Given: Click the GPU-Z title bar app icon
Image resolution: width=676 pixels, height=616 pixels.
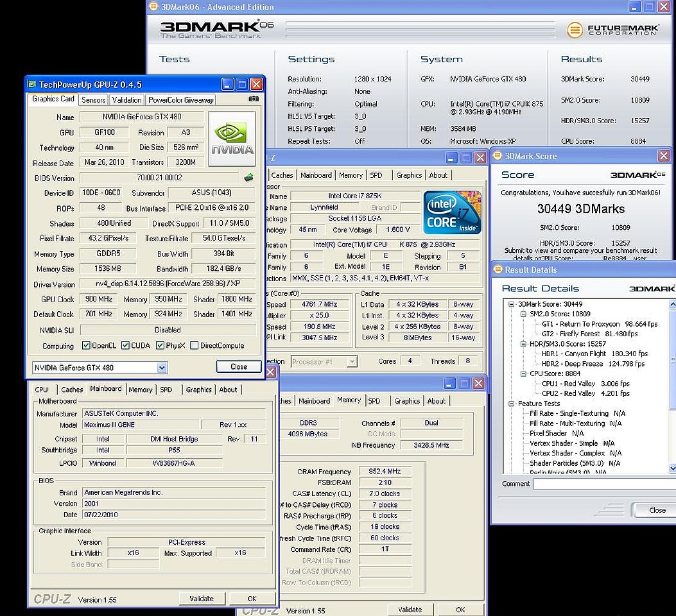Looking at the screenshot, I should point(32,84).
